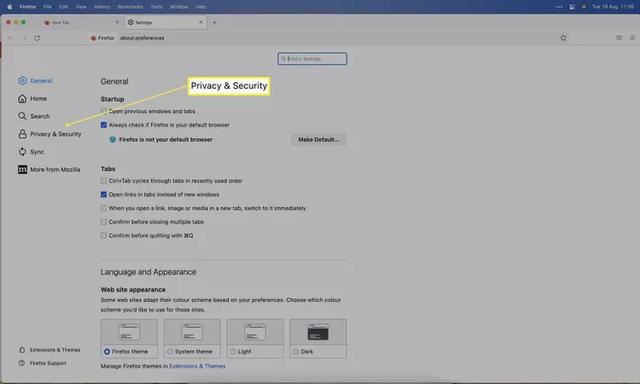The width and height of the screenshot is (640, 384).
Task: Select the Search magnifier icon in sidebar
Action: pyautogui.click(x=22, y=116)
